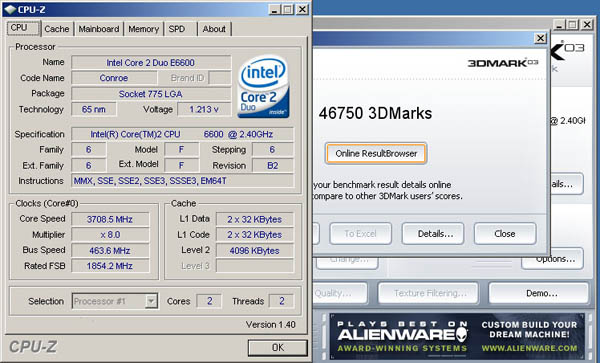The width and height of the screenshot is (600, 363).
Task: Click the Revision value B2
Action: (x=273, y=166)
